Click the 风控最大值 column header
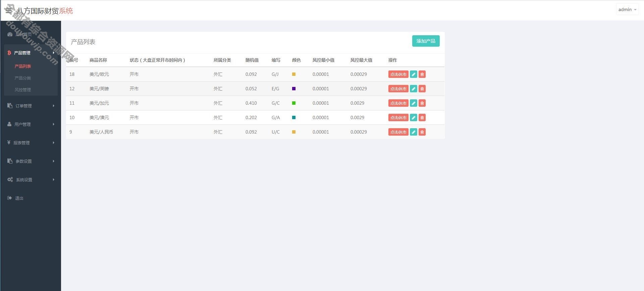The image size is (644, 291). (x=361, y=60)
